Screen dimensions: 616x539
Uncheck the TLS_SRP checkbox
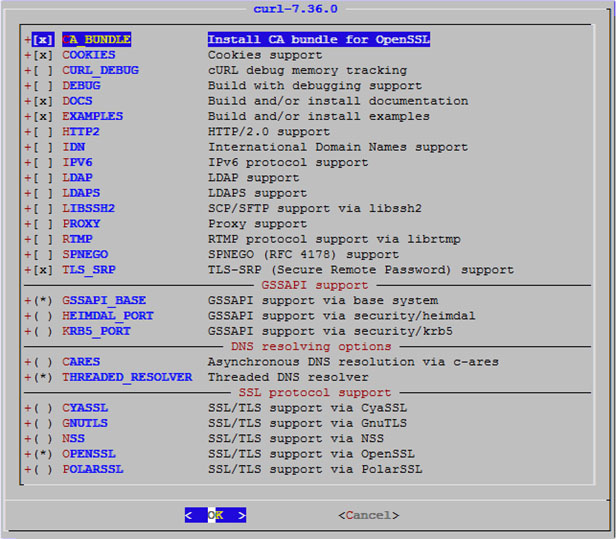tap(43, 270)
